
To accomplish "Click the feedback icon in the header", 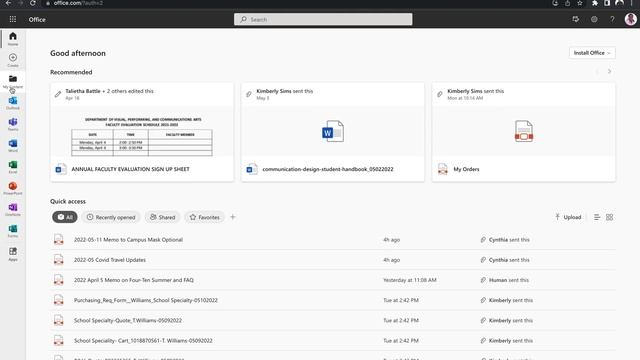I will point(576,19).
